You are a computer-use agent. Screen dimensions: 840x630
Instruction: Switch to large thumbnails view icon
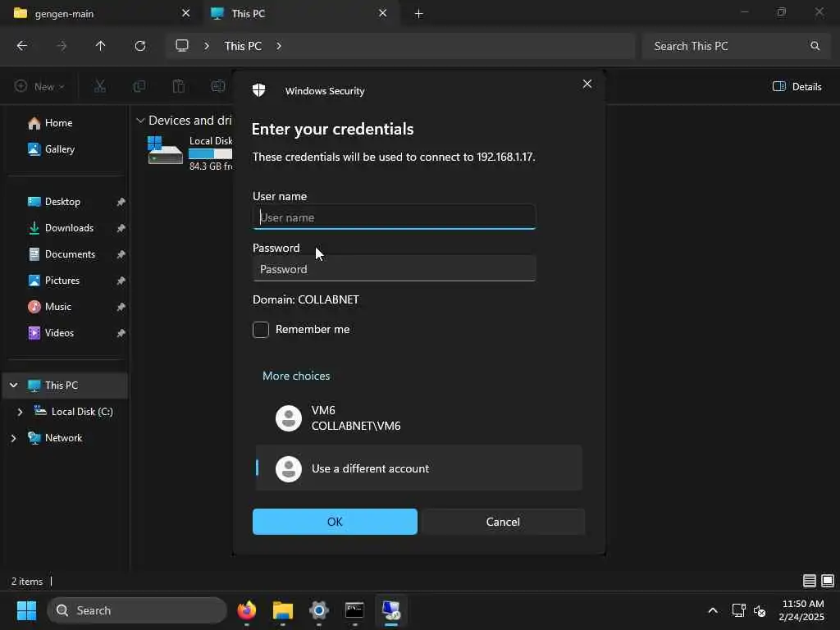pyautogui.click(x=828, y=581)
